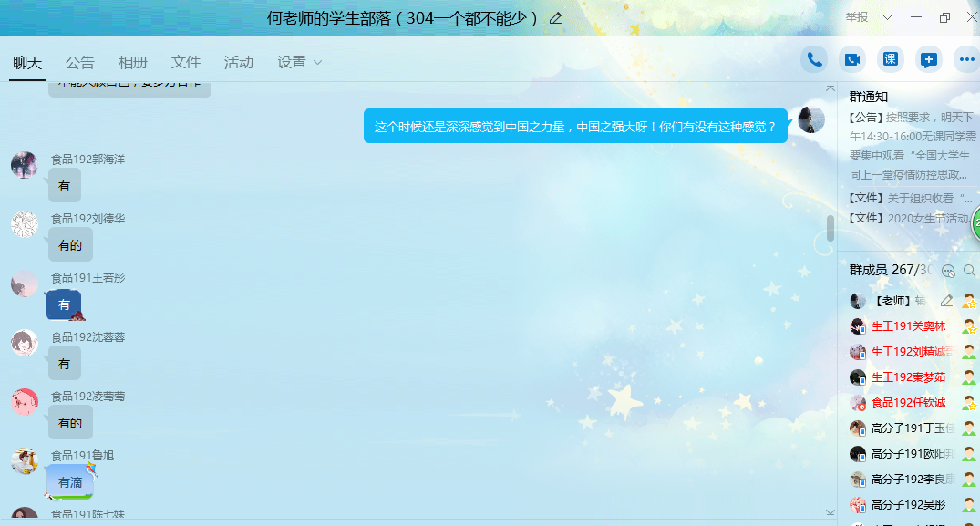
Task: Click the member chat bubble icon beside 群成员
Action: click(x=948, y=271)
